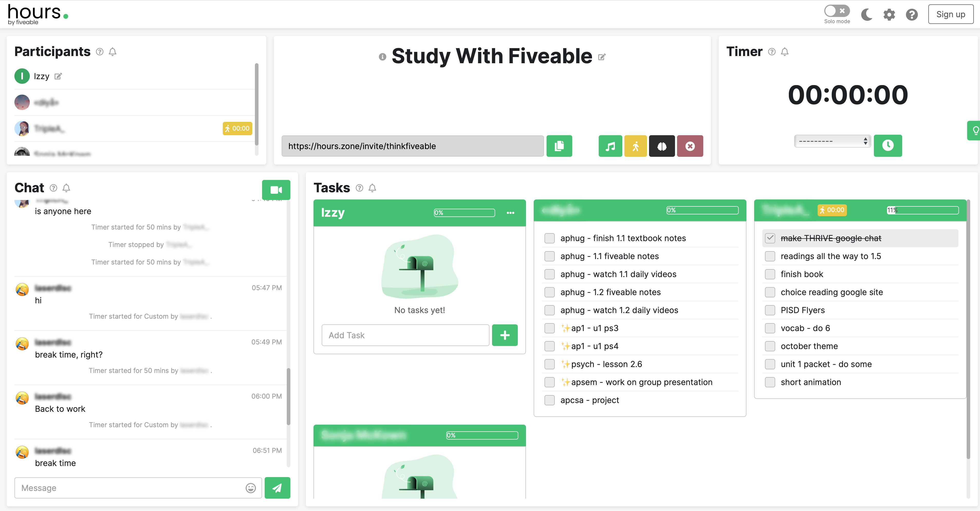Click the green music note button

[x=610, y=146]
